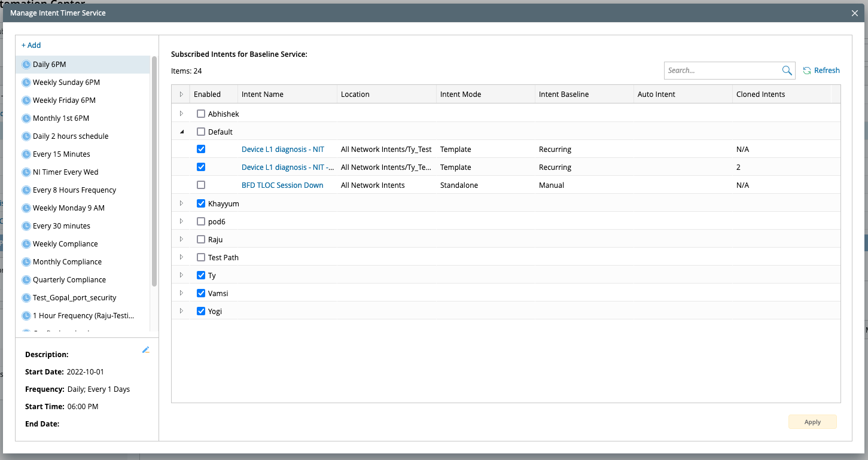Select the Weekly Friday 6PM timer
868x460 pixels.
[x=64, y=100]
